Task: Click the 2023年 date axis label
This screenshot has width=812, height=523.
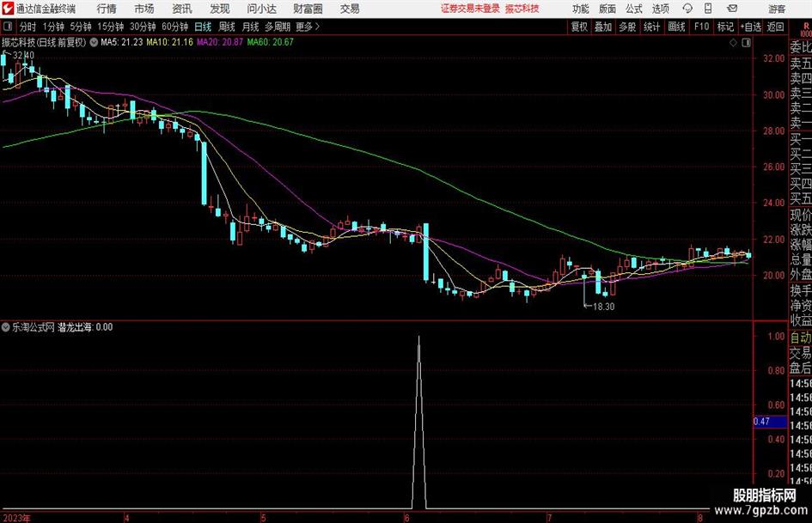Action: click(x=16, y=518)
